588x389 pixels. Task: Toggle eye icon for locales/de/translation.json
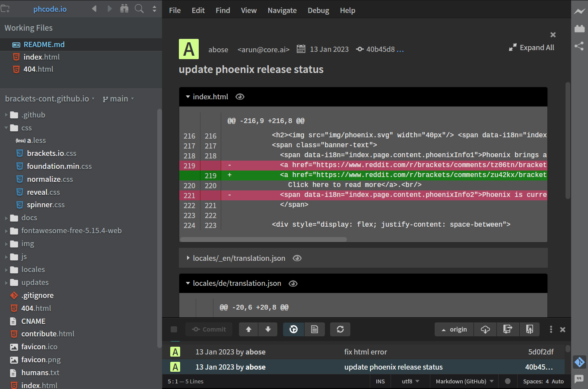[x=293, y=284]
